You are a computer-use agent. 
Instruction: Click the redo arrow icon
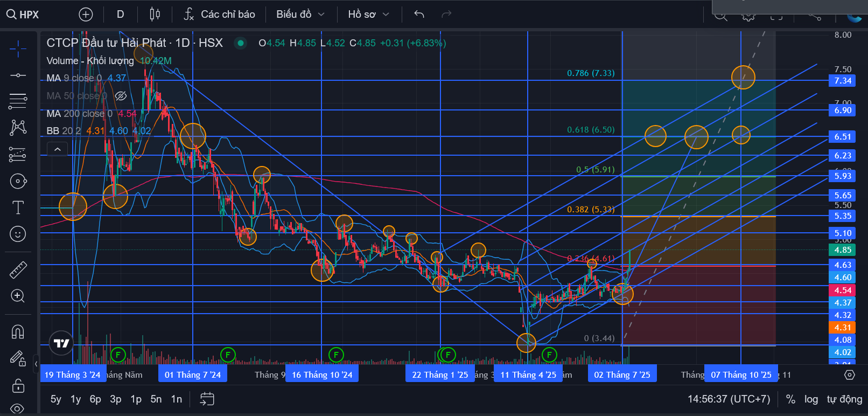[446, 15]
